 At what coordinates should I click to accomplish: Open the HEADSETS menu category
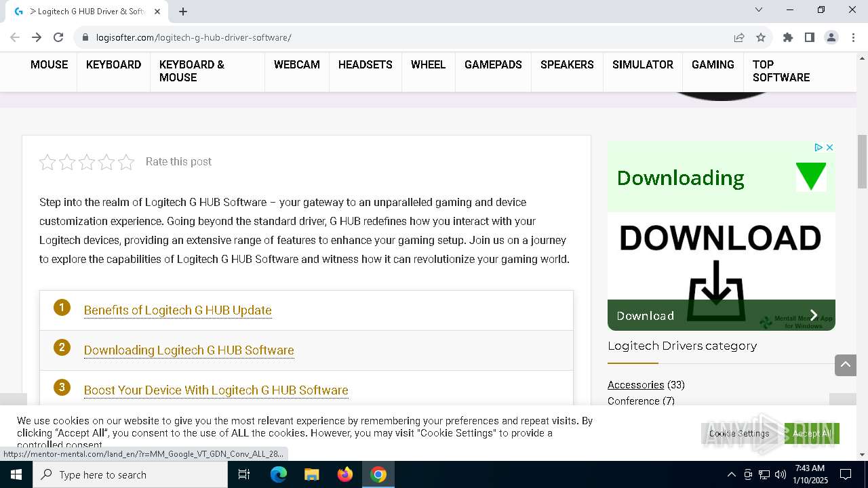(x=366, y=64)
